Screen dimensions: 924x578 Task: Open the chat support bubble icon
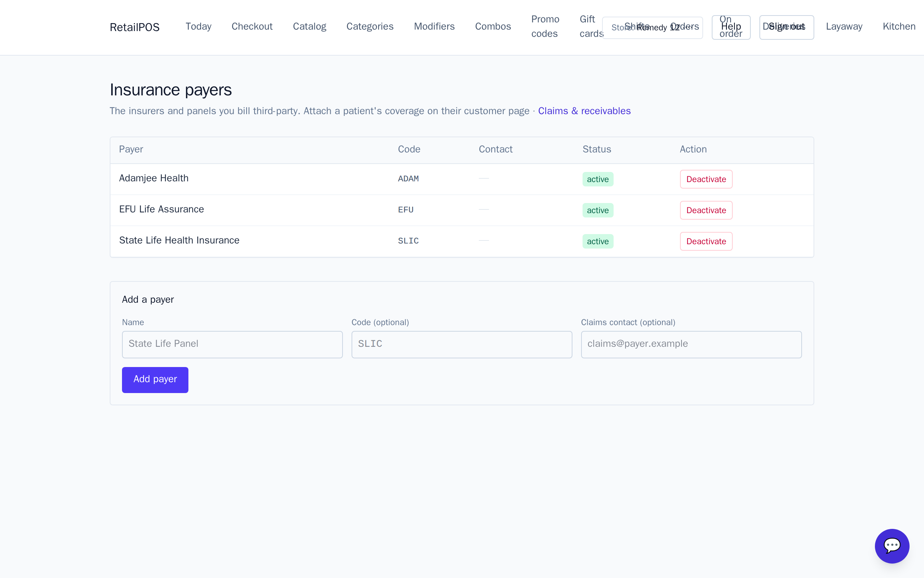point(892,546)
